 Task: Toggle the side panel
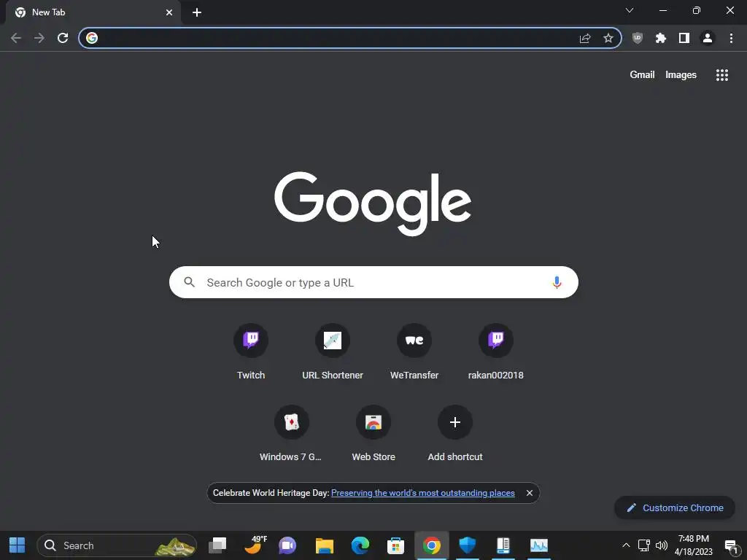[x=684, y=38]
